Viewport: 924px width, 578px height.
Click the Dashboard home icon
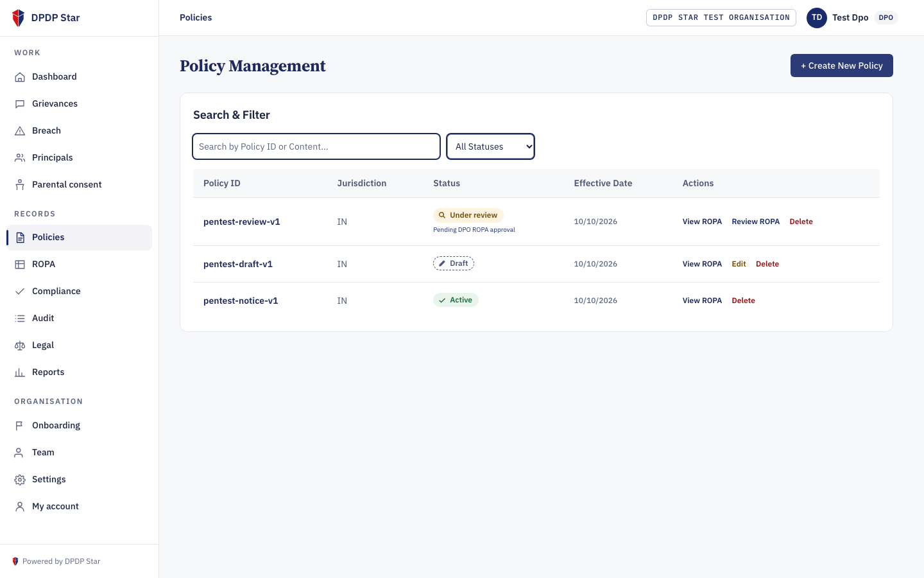tap(20, 77)
